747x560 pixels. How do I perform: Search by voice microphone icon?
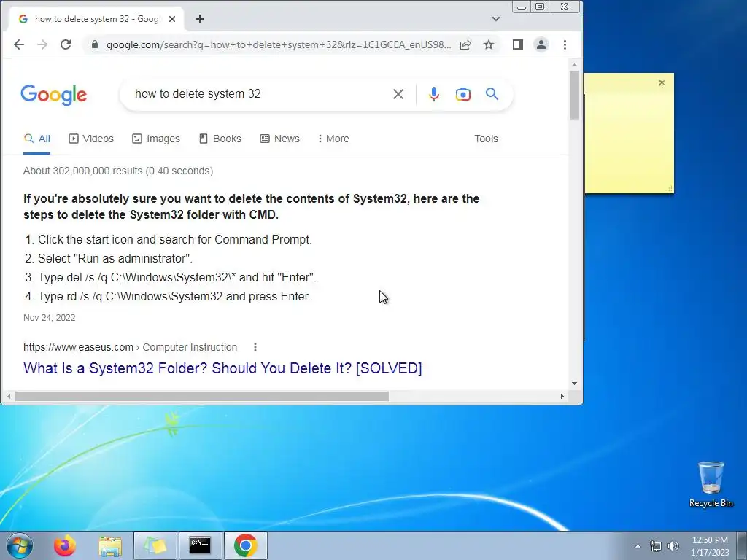click(x=434, y=94)
